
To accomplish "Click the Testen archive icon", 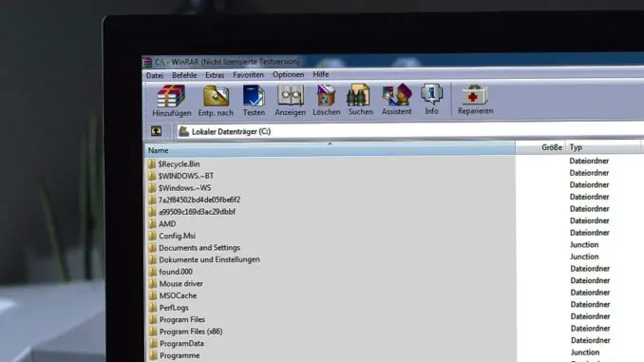I will click(x=254, y=96).
